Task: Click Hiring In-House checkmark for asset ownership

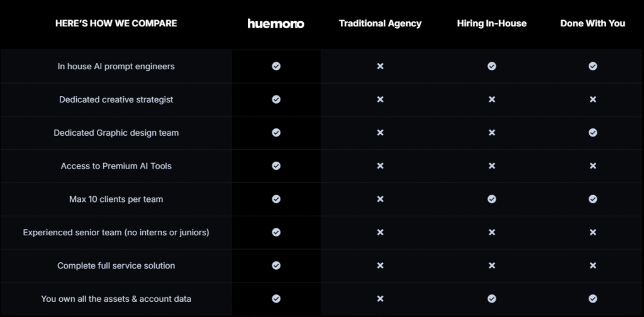Action: click(492, 299)
